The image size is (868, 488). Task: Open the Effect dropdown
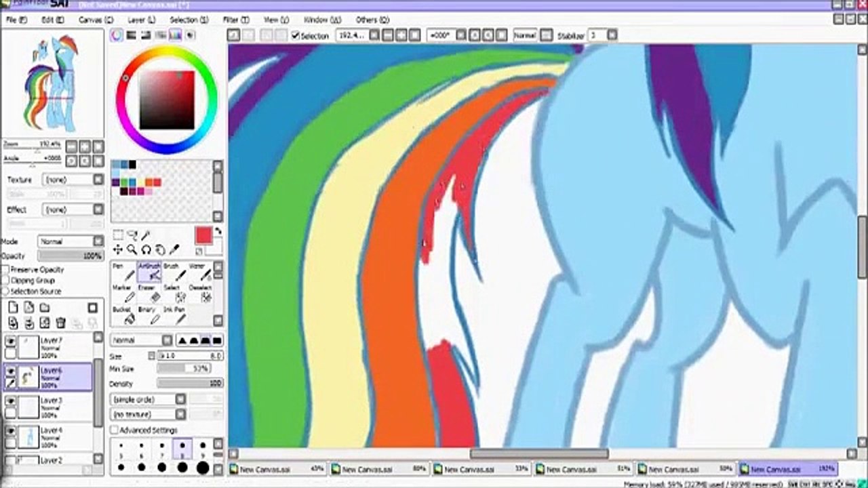pos(73,209)
